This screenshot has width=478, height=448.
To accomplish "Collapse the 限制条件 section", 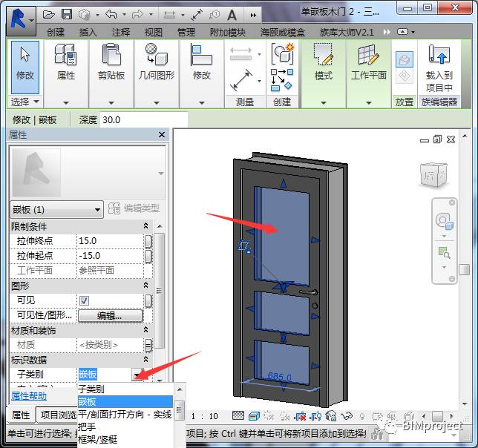I will pyautogui.click(x=145, y=225).
